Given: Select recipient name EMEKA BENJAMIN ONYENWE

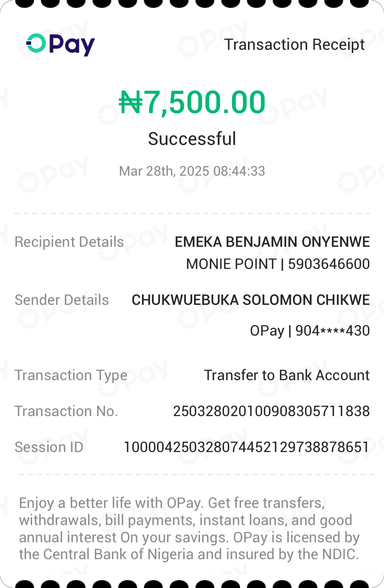Looking at the screenshot, I should tap(272, 242).
